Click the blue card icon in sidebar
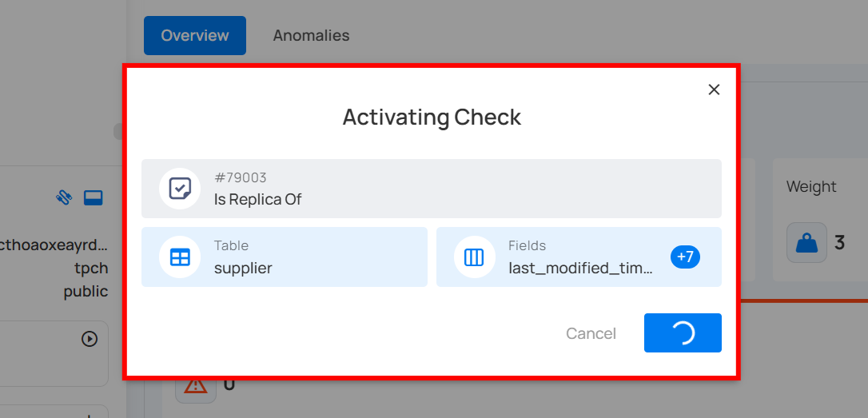The height and width of the screenshot is (418, 868). (93, 197)
